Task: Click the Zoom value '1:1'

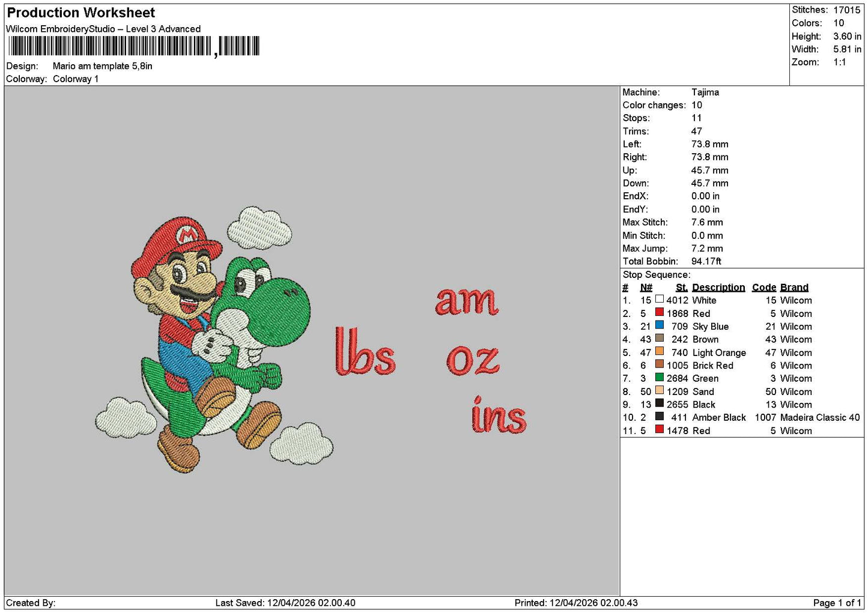Action: pos(839,62)
